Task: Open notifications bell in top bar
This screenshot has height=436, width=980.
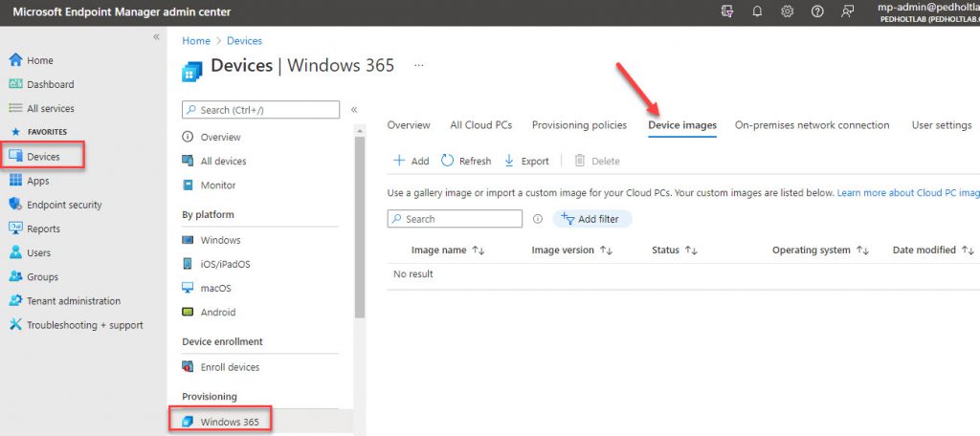Action: [757, 11]
